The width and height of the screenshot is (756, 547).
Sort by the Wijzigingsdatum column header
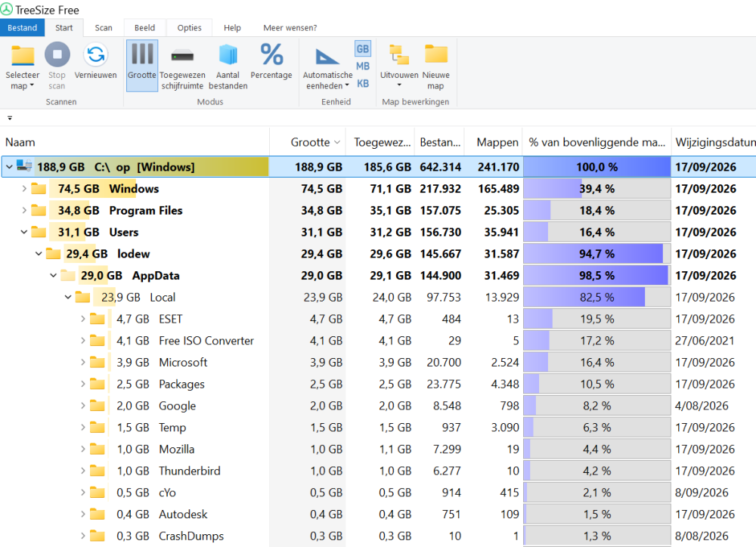point(714,142)
